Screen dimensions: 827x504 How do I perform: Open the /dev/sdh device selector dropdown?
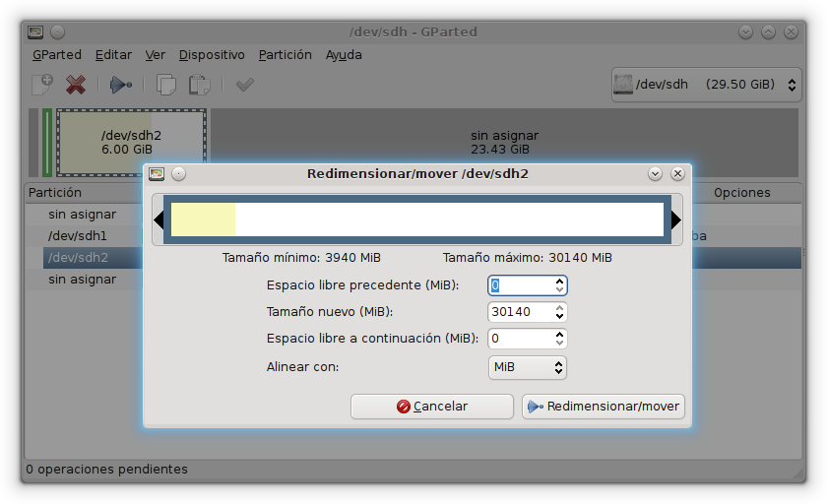click(x=706, y=85)
